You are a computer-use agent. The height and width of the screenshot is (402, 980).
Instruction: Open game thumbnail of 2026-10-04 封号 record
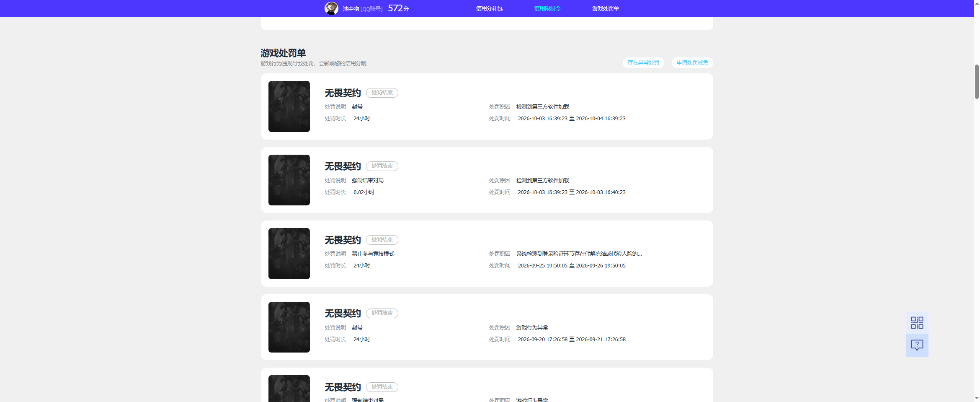289,106
